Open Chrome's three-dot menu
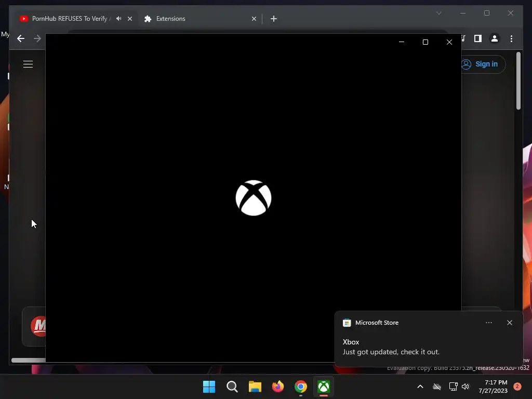The image size is (532, 399). pos(511,38)
